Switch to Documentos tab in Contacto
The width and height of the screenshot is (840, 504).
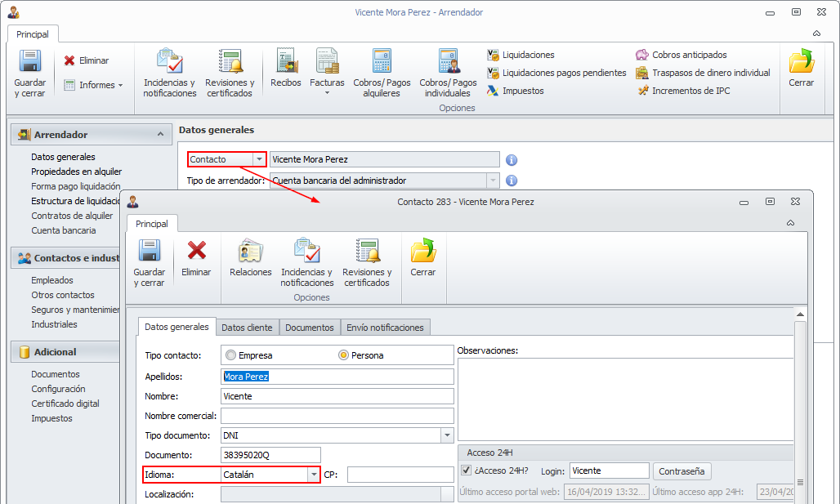[x=309, y=328]
